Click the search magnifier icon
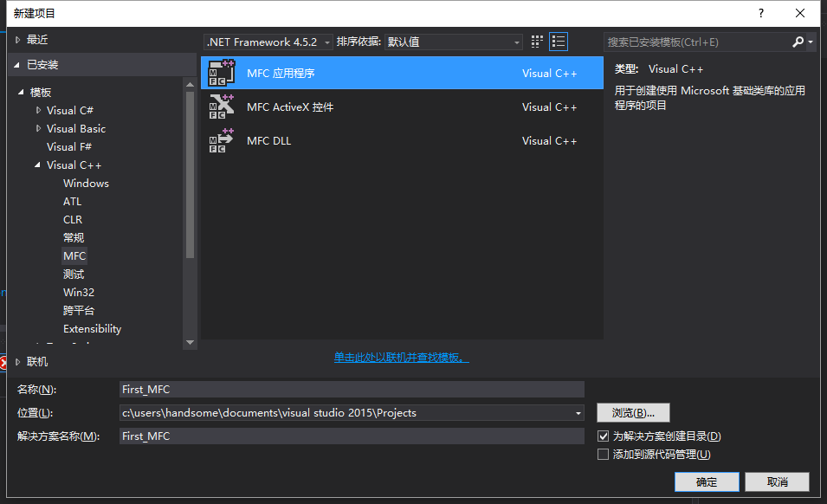Viewport: 827px width, 504px height. [798, 42]
